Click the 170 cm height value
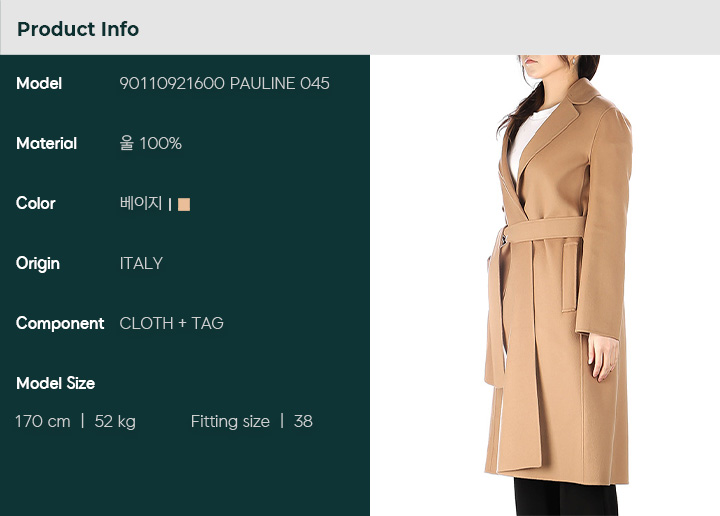 tap(43, 421)
